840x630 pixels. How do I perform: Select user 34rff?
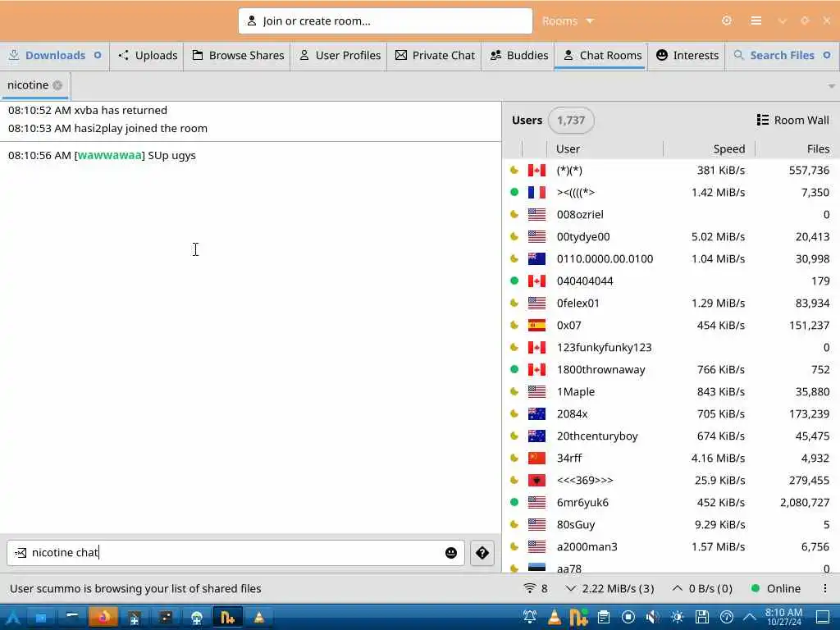[x=671, y=458]
